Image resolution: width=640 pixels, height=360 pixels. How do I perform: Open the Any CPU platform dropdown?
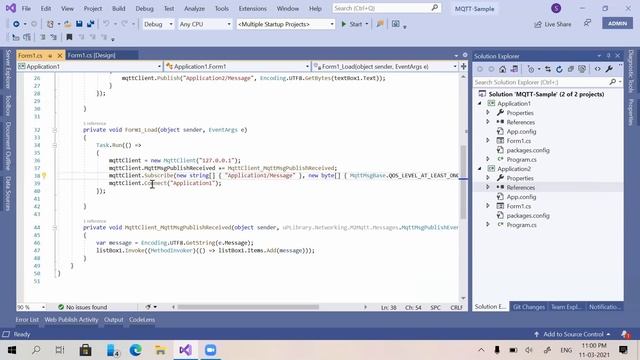(205, 24)
